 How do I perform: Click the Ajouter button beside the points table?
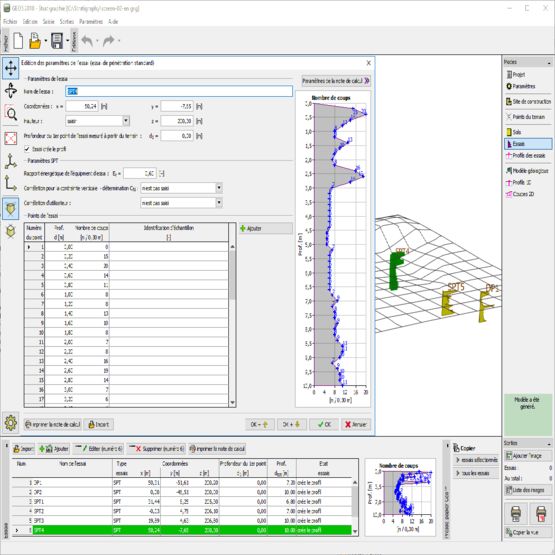[x=266, y=228]
